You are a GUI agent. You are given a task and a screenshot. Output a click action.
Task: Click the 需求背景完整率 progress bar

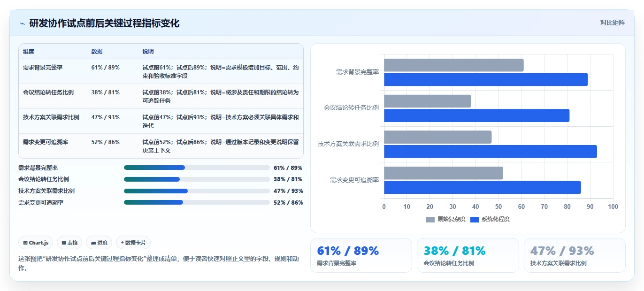(x=197, y=168)
